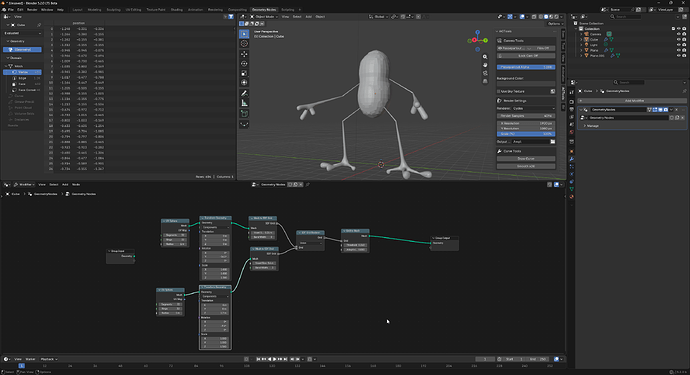
Task: Click the pin icon next to Cube in spreadsheet
Action: pyautogui.click(x=39, y=25)
